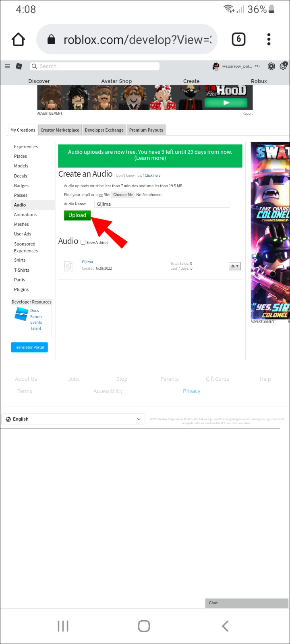
Task: Open the SWAT Colonel side advertisement
Action: [270, 230]
